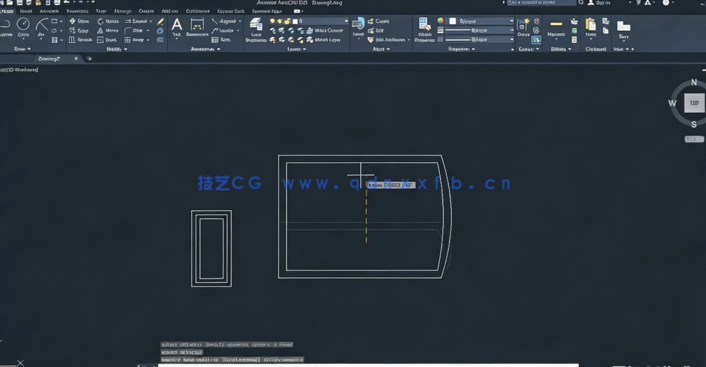The image size is (706, 367).
Task: Click the Paste icon in Clipboard panel
Action: coord(591,27)
